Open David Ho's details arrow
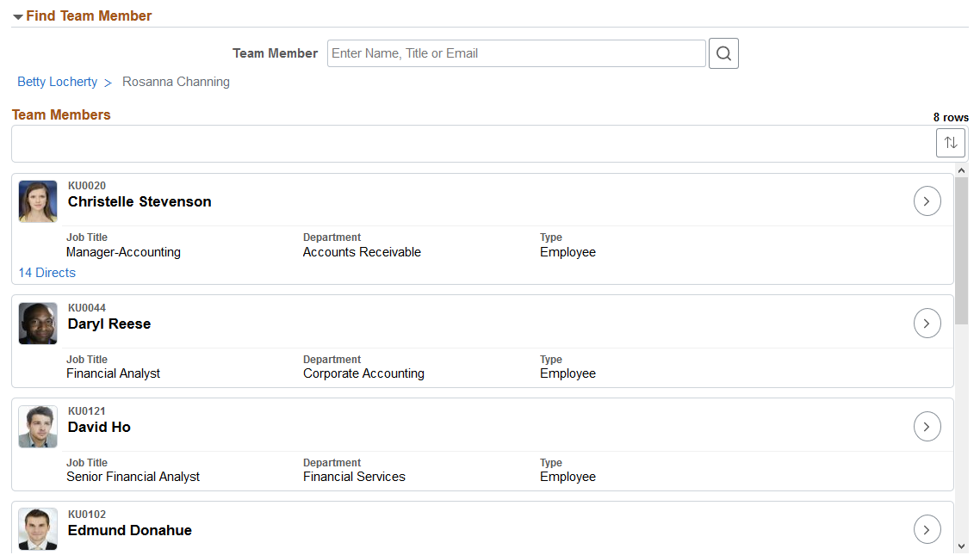This screenshot has width=980, height=555. click(x=927, y=427)
